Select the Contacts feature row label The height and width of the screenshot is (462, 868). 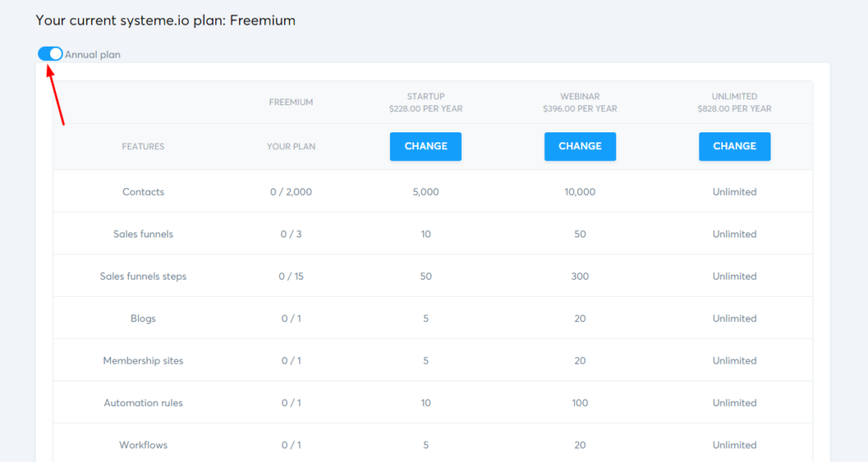tap(143, 192)
